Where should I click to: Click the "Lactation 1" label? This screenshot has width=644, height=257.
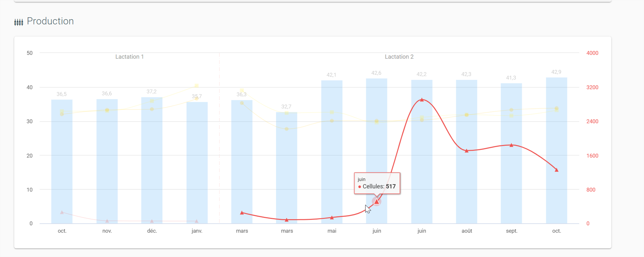(x=130, y=57)
